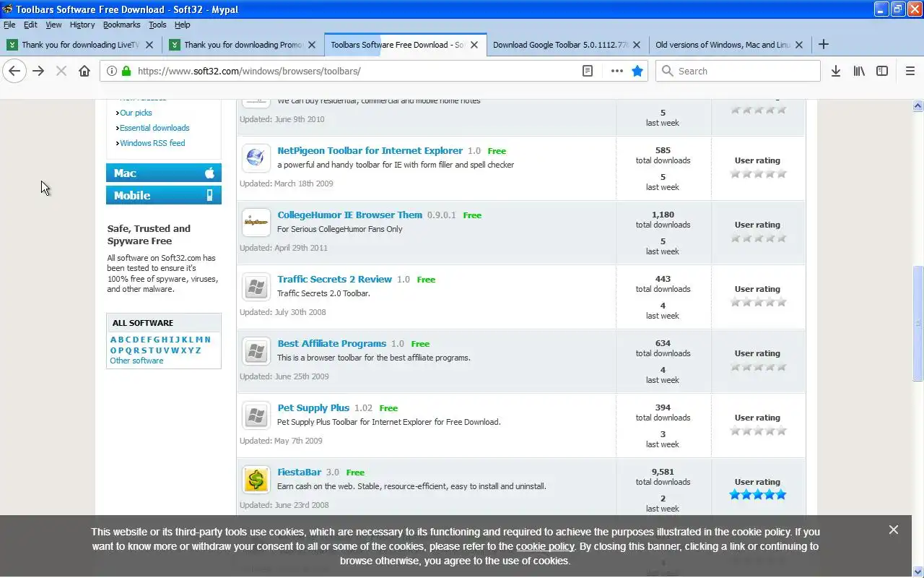Viewport: 924px width, 578px height.
Task: Open Pet Supply Plus link
Action: [313, 407]
